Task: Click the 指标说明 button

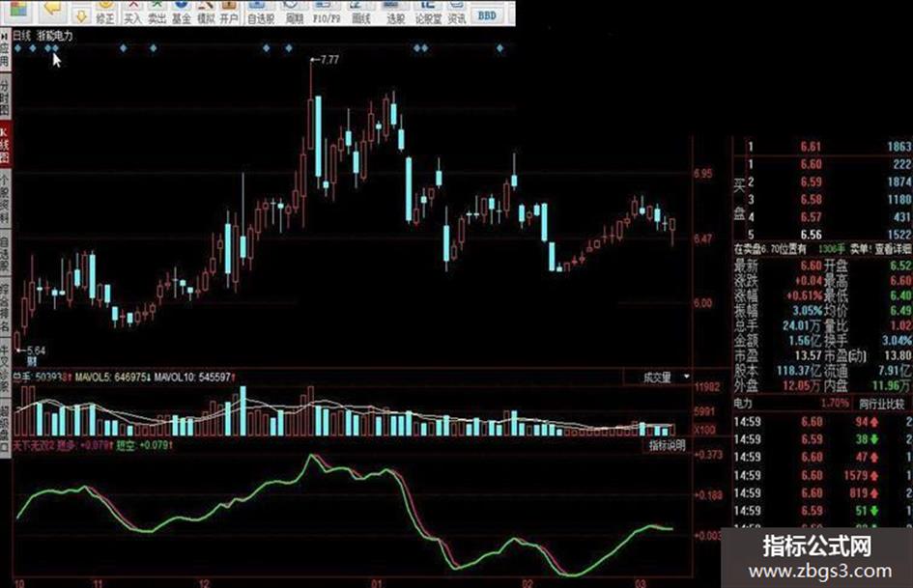Action: (668, 446)
